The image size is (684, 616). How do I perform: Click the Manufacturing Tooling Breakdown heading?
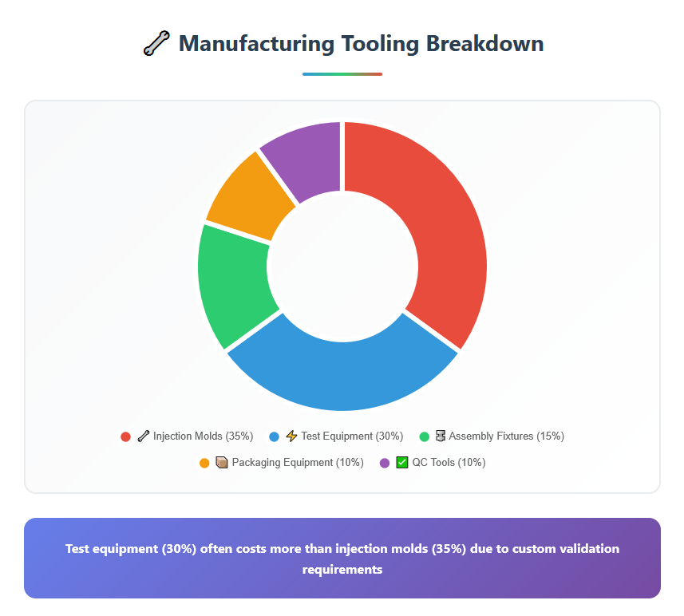[361, 43]
